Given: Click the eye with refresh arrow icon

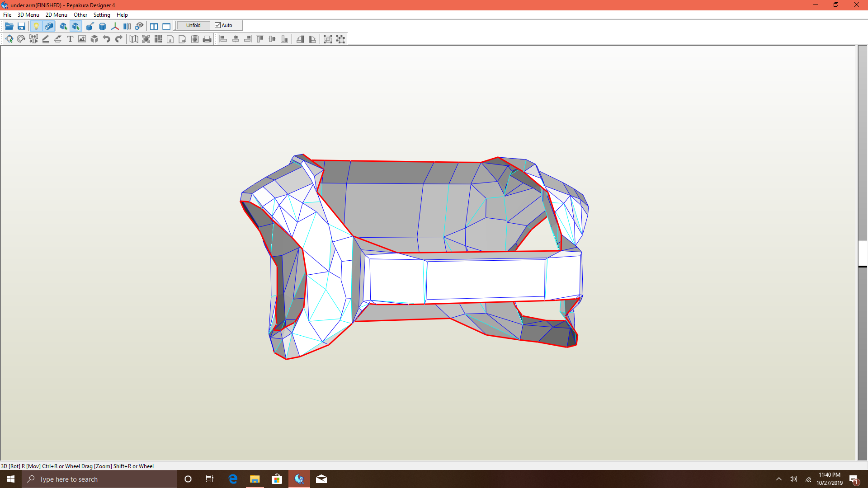Looking at the screenshot, I should tap(139, 26).
